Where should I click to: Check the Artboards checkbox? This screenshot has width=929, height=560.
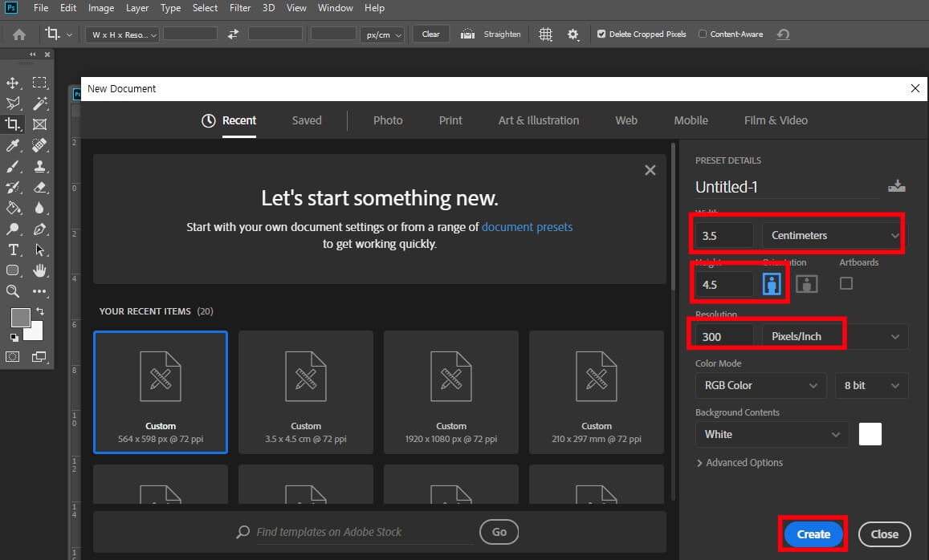(846, 283)
